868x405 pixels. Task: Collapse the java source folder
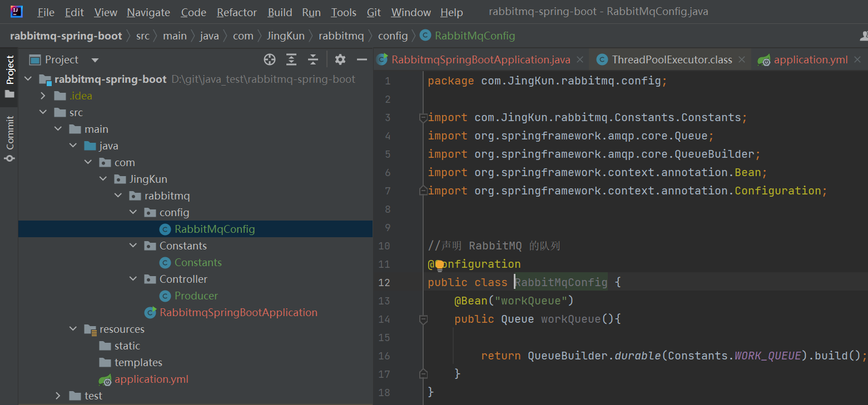[x=73, y=146]
